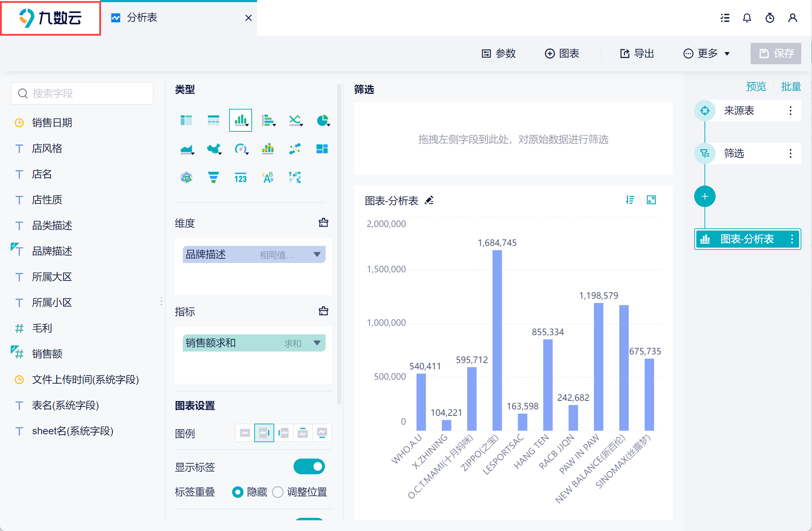This screenshot has height=531, width=812.
Task: Pick the heatmap chart type icon
Action: 295,177
